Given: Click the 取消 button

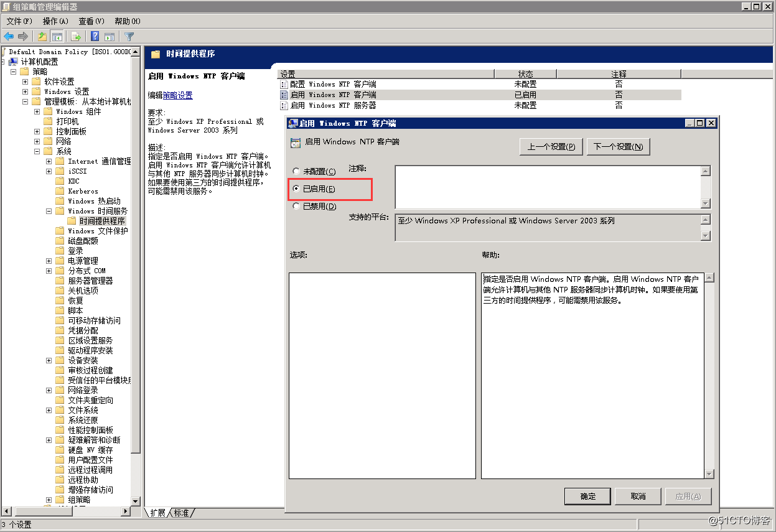Looking at the screenshot, I should point(638,496).
